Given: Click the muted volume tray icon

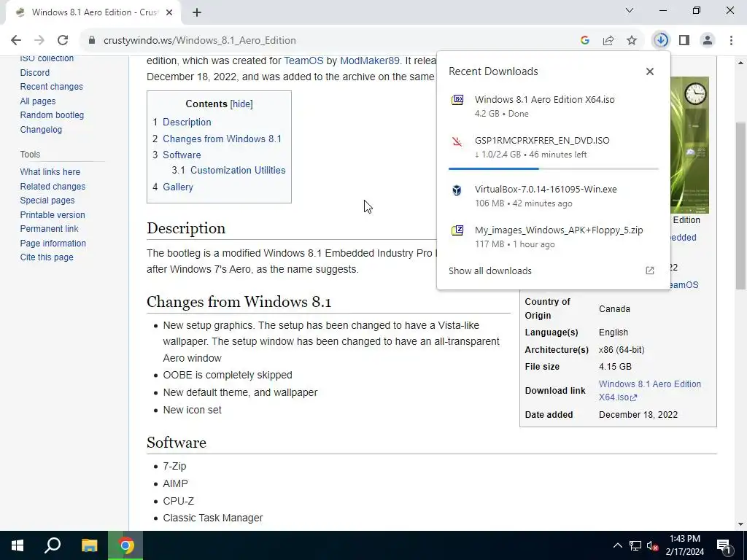Looking at the screenshot, I should 652,545.
